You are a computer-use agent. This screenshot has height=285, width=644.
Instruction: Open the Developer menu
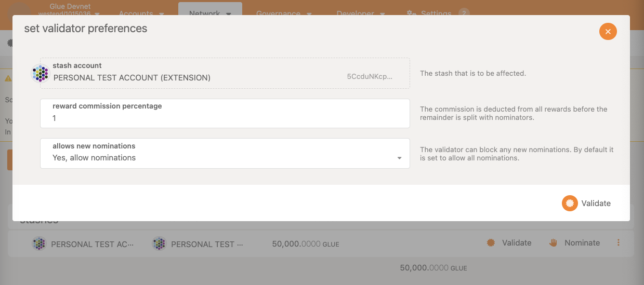click(361, 13)
